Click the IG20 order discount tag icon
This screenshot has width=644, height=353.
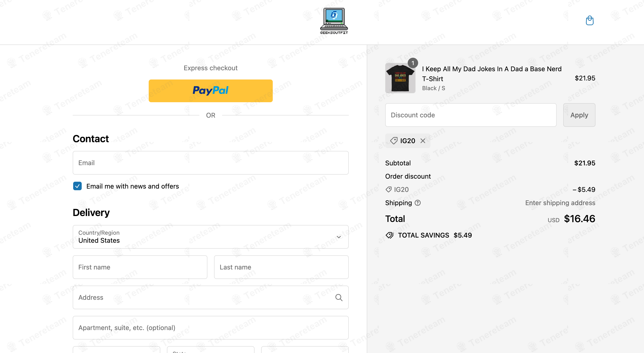[x=389, y=189]
